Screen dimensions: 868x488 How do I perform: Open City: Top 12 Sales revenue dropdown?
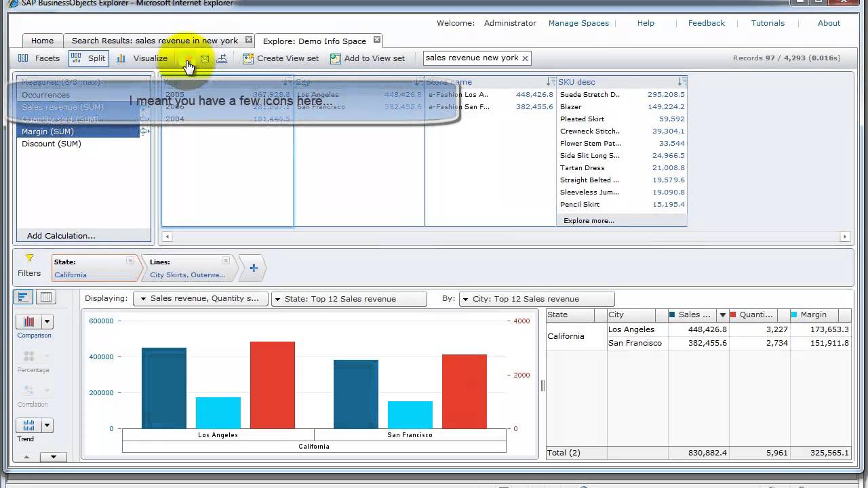pos(537,299)
